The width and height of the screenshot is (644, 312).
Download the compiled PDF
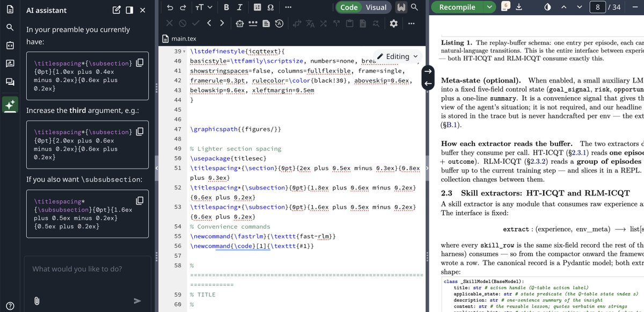coord(518,8)
